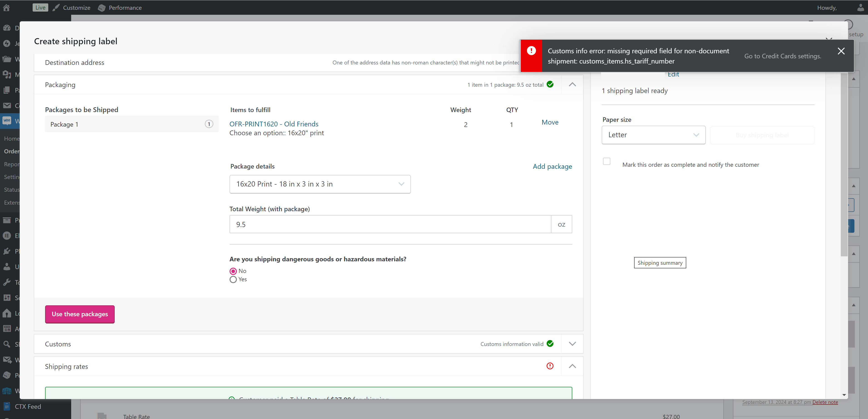This screenshot has height=419, width=868.
Task: Click the red error icon in Shipping rates
Action: (550, 366)
